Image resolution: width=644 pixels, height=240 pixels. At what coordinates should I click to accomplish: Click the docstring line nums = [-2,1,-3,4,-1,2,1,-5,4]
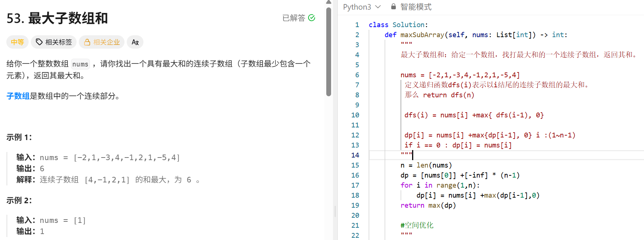click(460, 75)
